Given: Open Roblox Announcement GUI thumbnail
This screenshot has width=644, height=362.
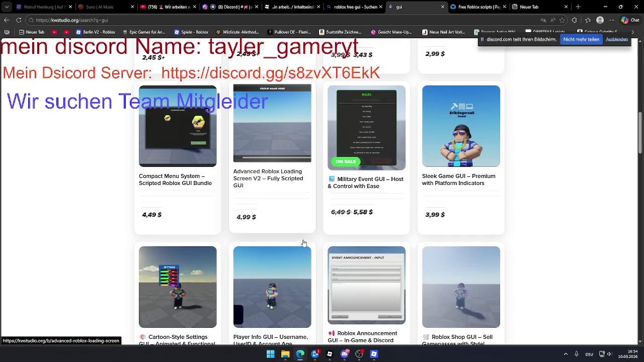Looking at the screenshot, I should (366, 285).
